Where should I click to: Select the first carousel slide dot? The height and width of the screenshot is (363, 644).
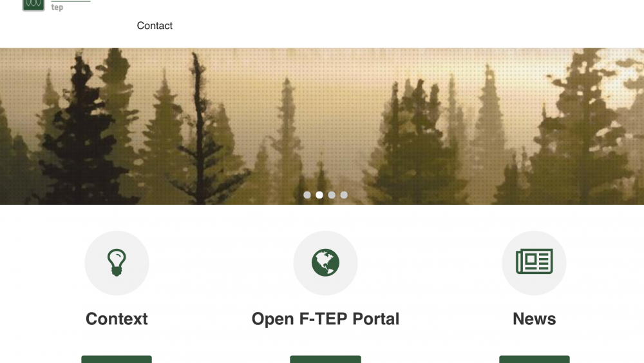tap(307, 195)
